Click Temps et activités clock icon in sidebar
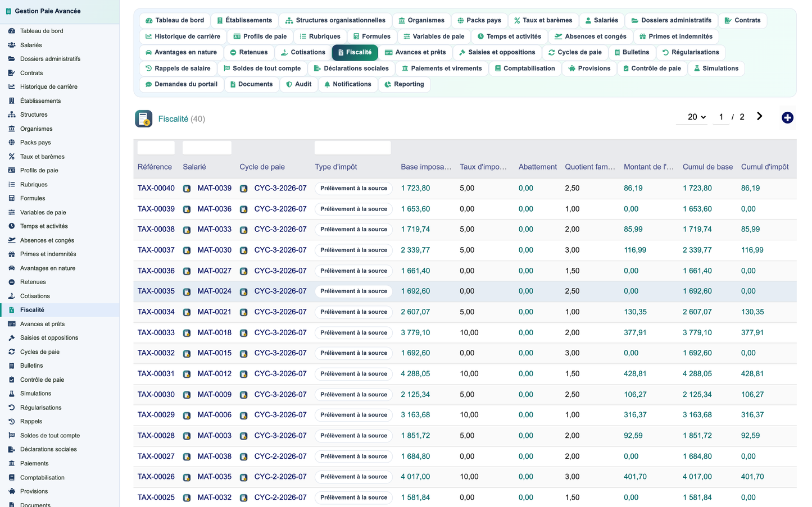 point(12,226)
